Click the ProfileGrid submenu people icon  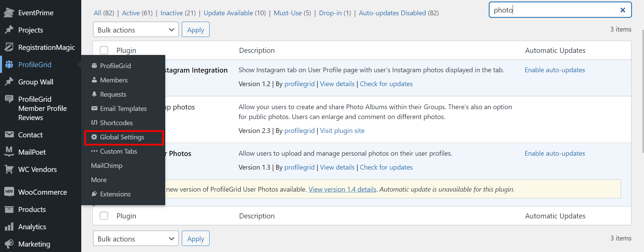(x=94, y=66)
